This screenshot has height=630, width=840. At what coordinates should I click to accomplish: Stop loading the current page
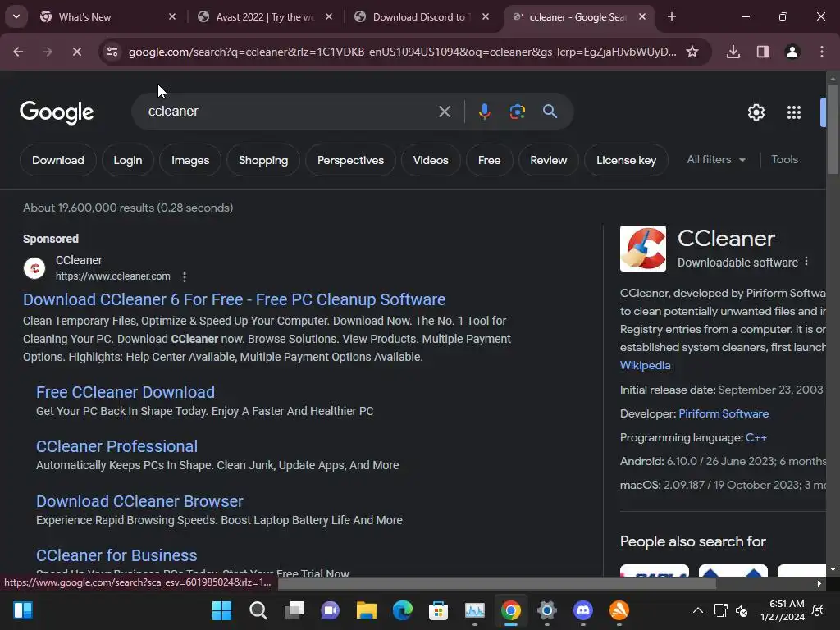point(77,52)
